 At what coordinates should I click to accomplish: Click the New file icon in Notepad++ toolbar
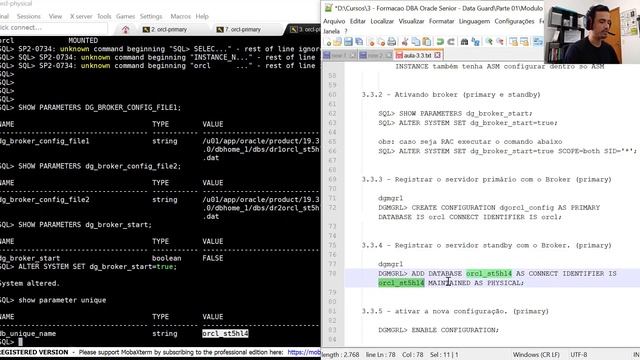(x=327, y=42)
